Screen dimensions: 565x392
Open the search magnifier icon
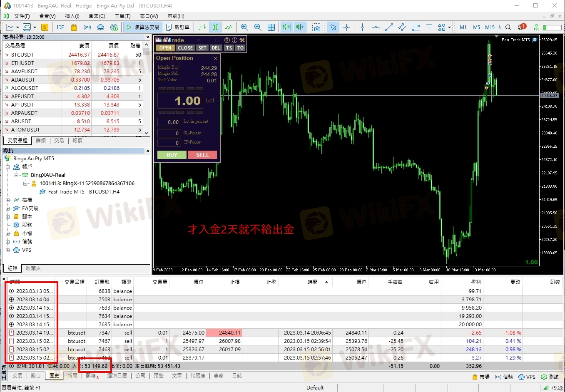pyautogui.click(x=508, y=27)
